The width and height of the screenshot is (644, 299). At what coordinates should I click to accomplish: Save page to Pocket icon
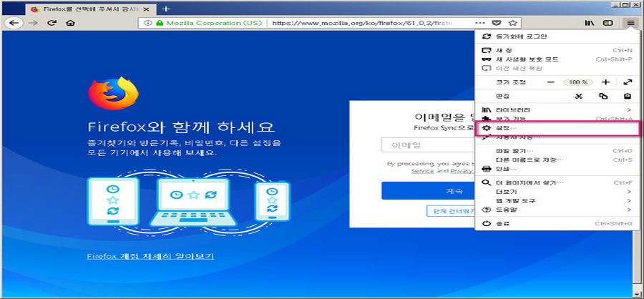[496, 23]
